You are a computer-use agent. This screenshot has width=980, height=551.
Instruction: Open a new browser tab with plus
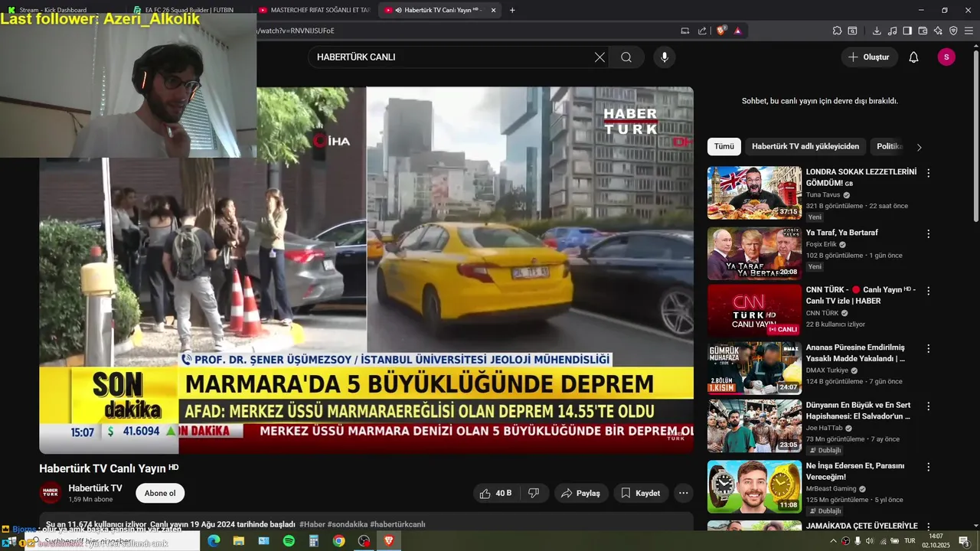coord(512,10)
